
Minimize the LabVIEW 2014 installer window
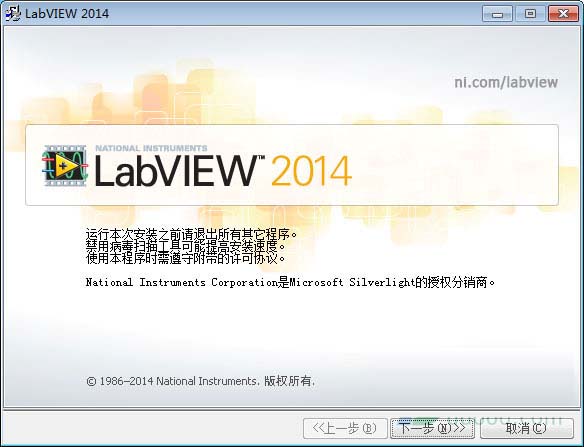tap(497, 14)
